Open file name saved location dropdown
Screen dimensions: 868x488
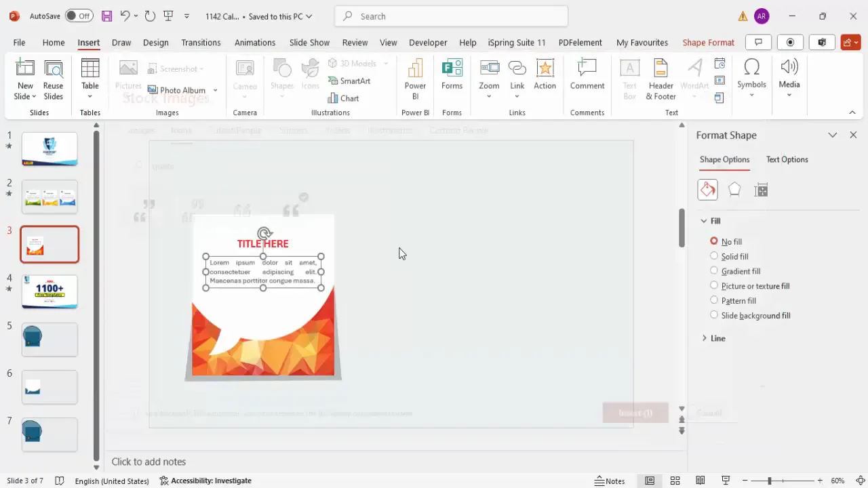click(309, 16)
